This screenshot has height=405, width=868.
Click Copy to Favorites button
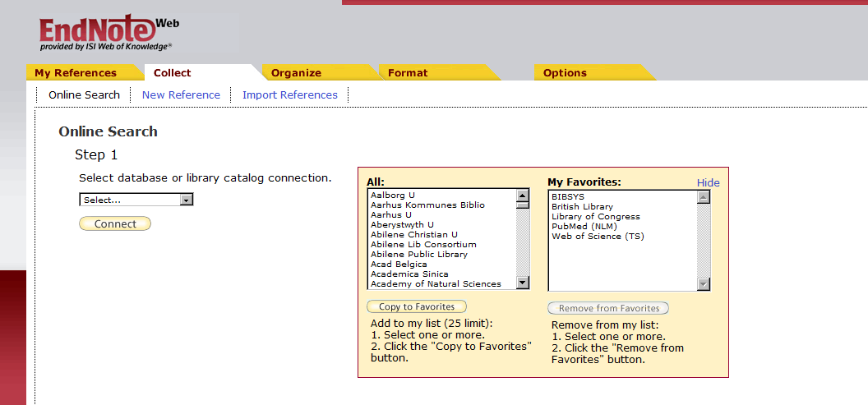(x=416, y=307)
